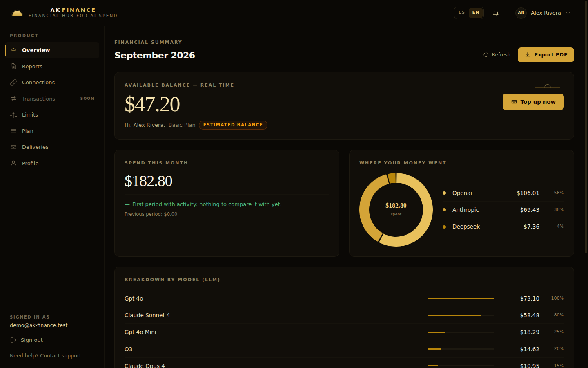Click the Anthropic $69.43 amount

click(x=530, y=210)
